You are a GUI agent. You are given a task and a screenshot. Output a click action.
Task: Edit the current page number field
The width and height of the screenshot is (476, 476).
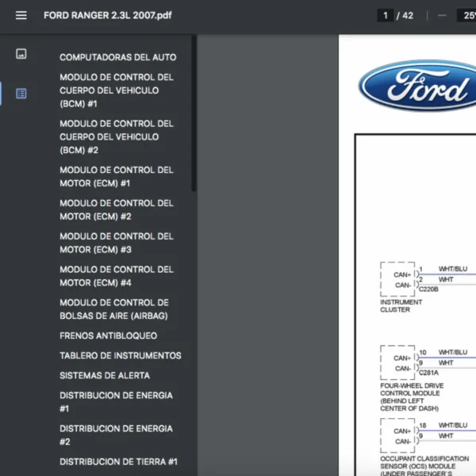[x=386, y=15]
